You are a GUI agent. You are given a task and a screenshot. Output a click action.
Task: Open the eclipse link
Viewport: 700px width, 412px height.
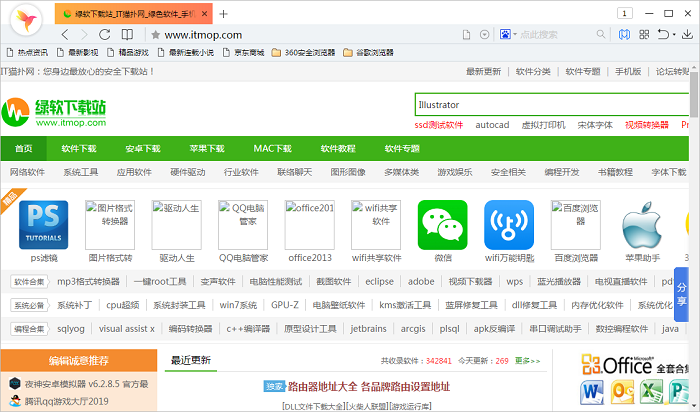pyautogui.click(x=379, y=282)
